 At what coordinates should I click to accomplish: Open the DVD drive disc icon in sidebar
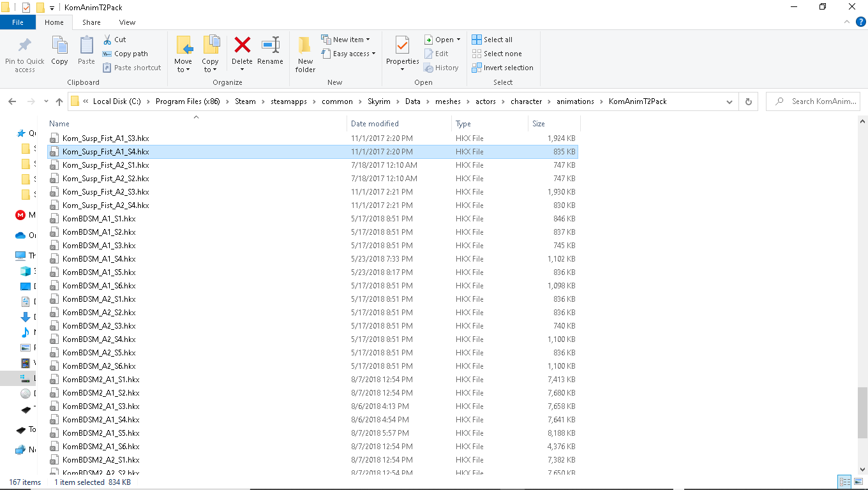tap(26, 394)
